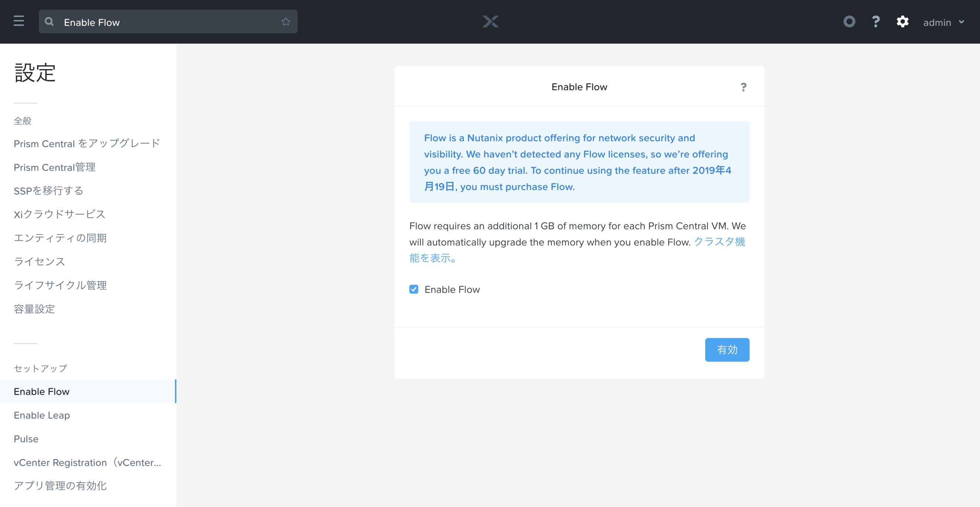Expand the admin user dropdown
The width and height of the screenshot is (980, 507).
click(944, 23)
